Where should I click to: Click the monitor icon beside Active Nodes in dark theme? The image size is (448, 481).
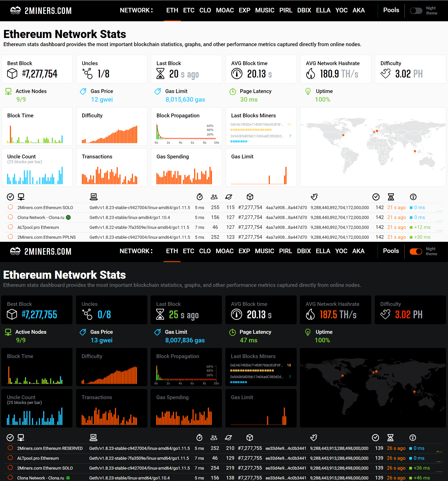(8, 332)
